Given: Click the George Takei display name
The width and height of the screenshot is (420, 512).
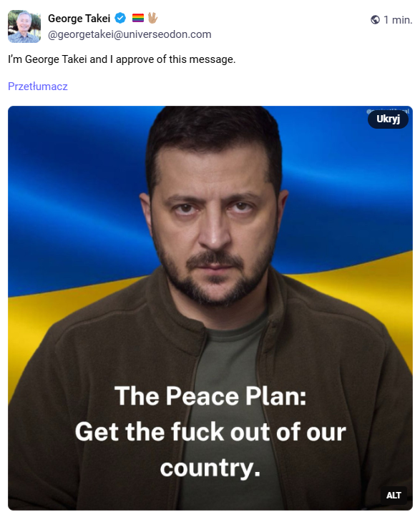Looking at the screenshot, I should (79, 19).
